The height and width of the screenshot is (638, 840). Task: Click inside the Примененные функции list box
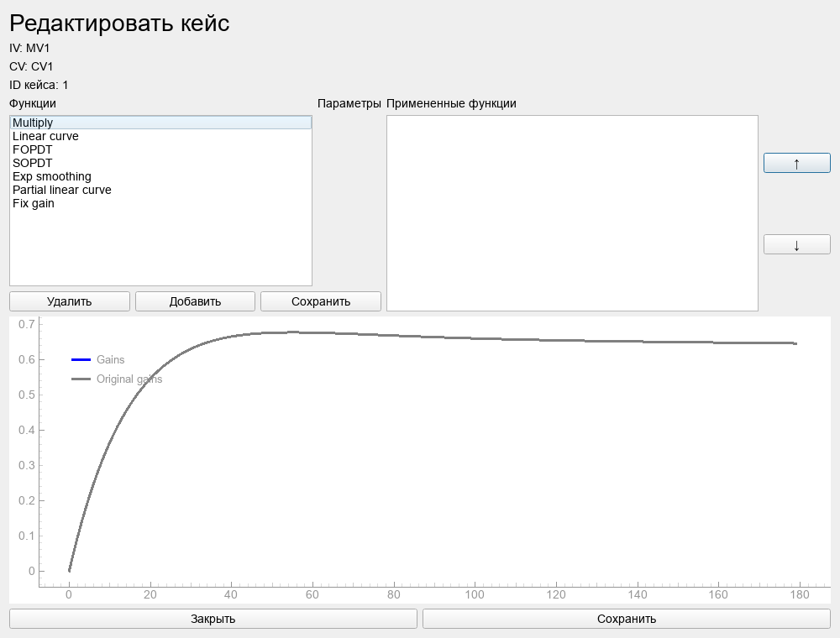[572, 213]
